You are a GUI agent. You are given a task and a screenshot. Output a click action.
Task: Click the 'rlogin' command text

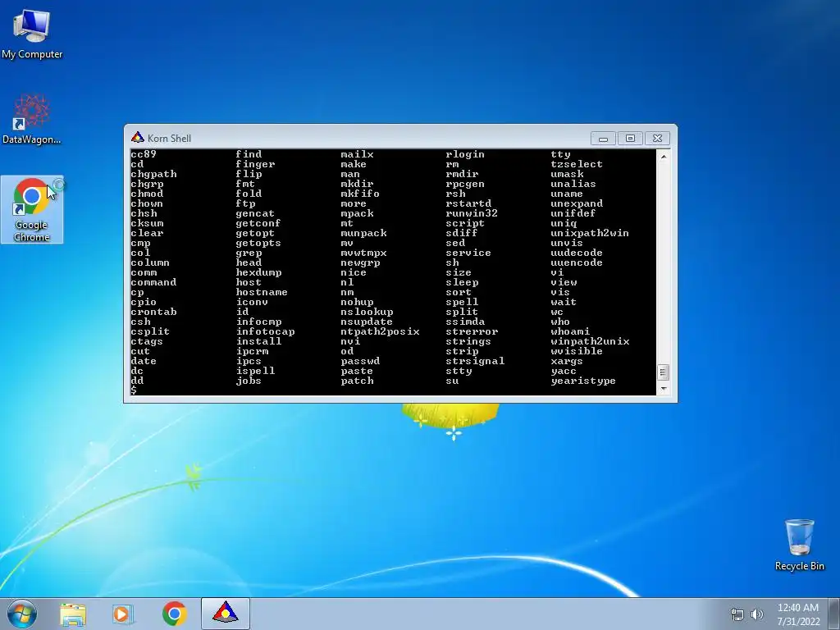tap(465, 154)
